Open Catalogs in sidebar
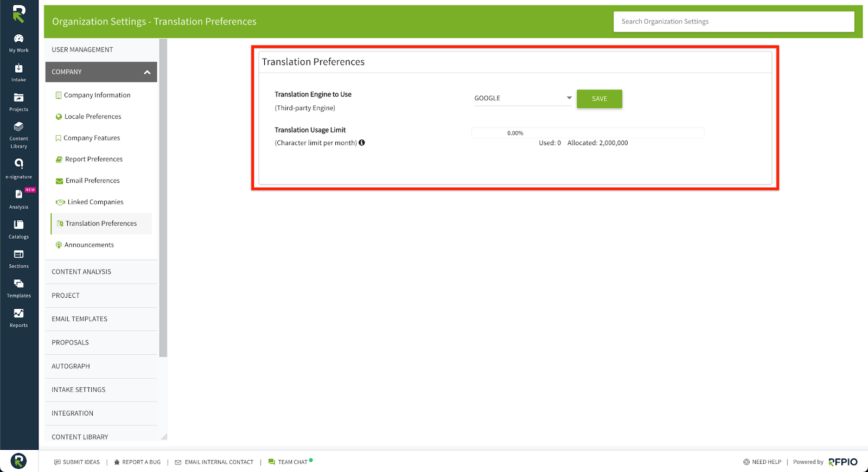868x472 pixels. pos(19,229)
